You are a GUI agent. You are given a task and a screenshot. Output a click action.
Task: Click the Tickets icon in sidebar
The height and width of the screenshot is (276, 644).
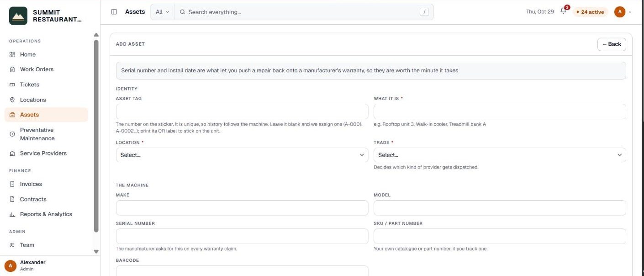coord(12,85)
